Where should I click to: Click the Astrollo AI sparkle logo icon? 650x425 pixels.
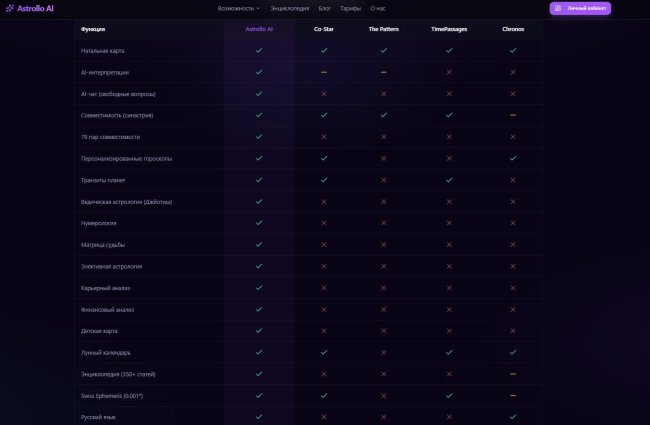tap(10, 8)
